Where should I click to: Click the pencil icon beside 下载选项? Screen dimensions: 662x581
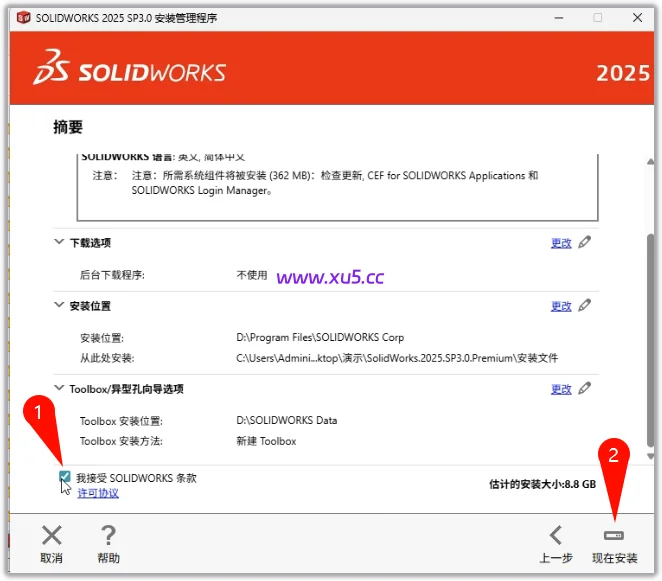click(585, 242)
